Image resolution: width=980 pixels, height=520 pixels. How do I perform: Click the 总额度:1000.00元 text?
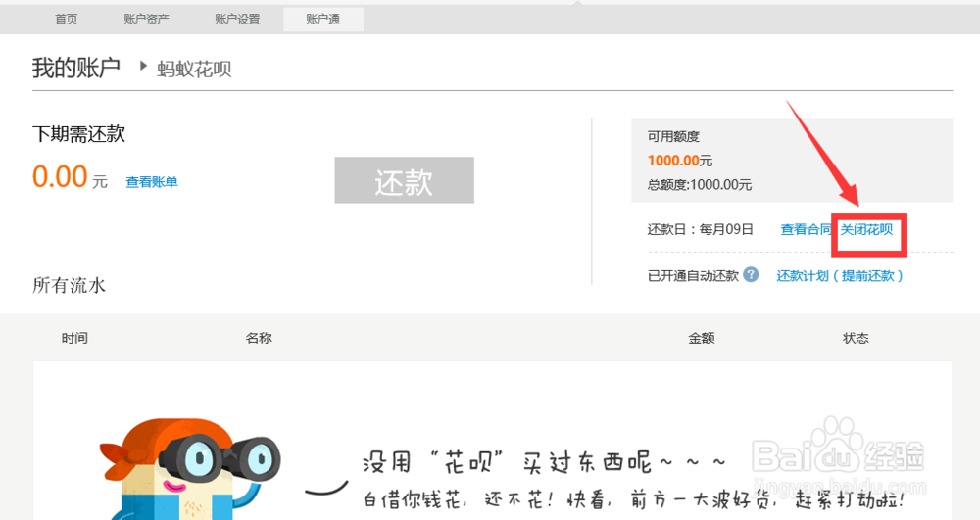click(x=700, y=185)
